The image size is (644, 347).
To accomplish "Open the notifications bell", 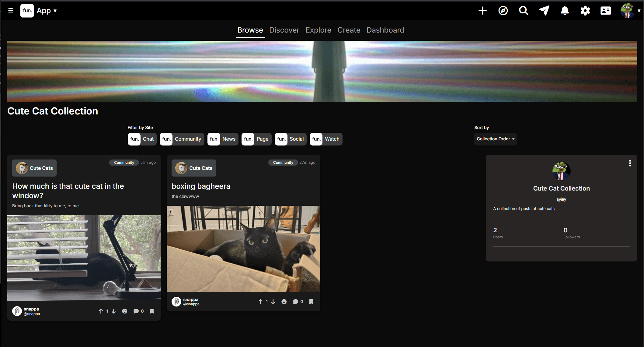I will 565,11.
